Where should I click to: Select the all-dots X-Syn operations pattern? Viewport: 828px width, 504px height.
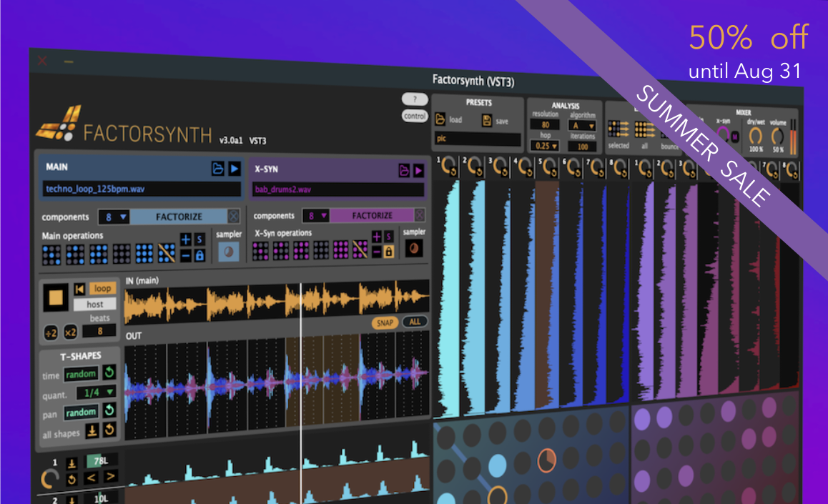(x=340, y=249)
